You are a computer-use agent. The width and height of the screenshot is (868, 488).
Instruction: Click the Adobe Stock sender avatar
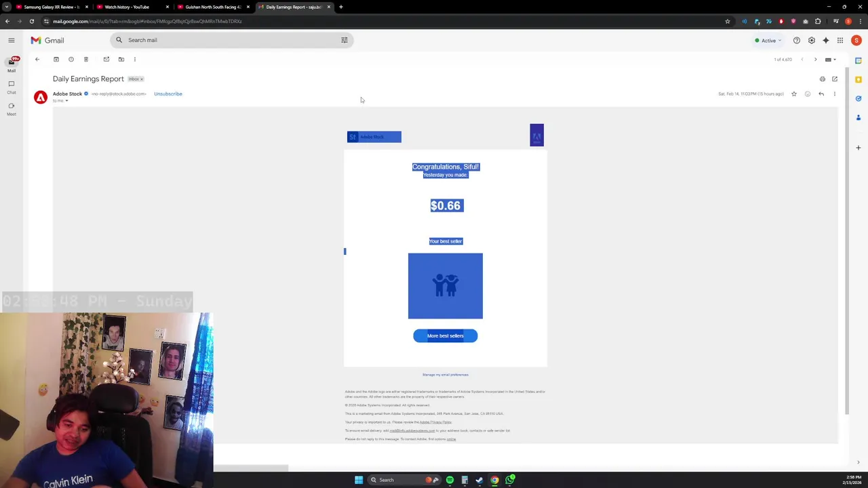tap(41, 98)
